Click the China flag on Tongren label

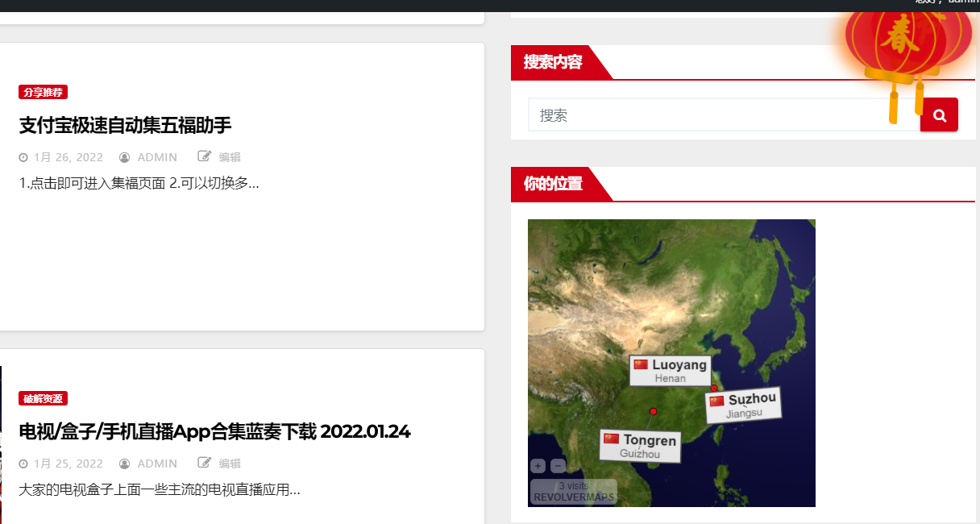pos(612,439)
